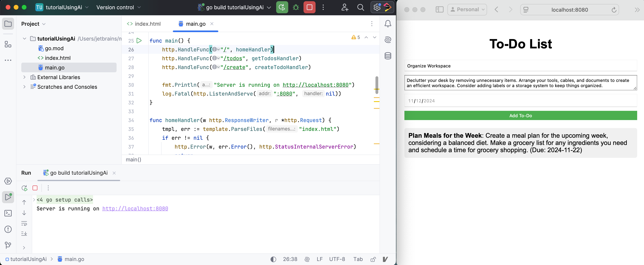
Task: Expand the External Libraries tree node
Action: [x=24, y=77]
